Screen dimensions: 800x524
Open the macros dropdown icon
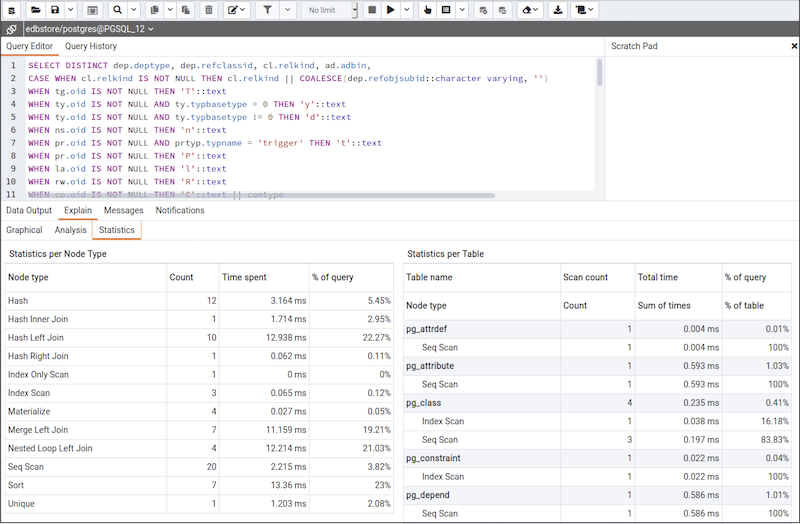[584, 10]
